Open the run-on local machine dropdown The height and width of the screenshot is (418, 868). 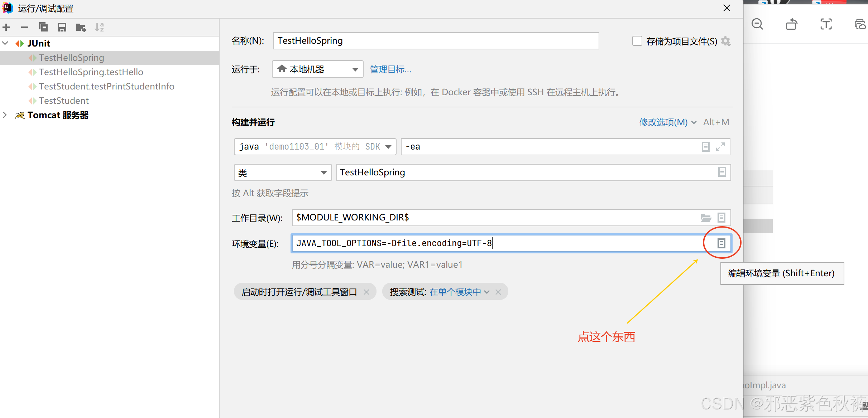[x=317, y=69]
